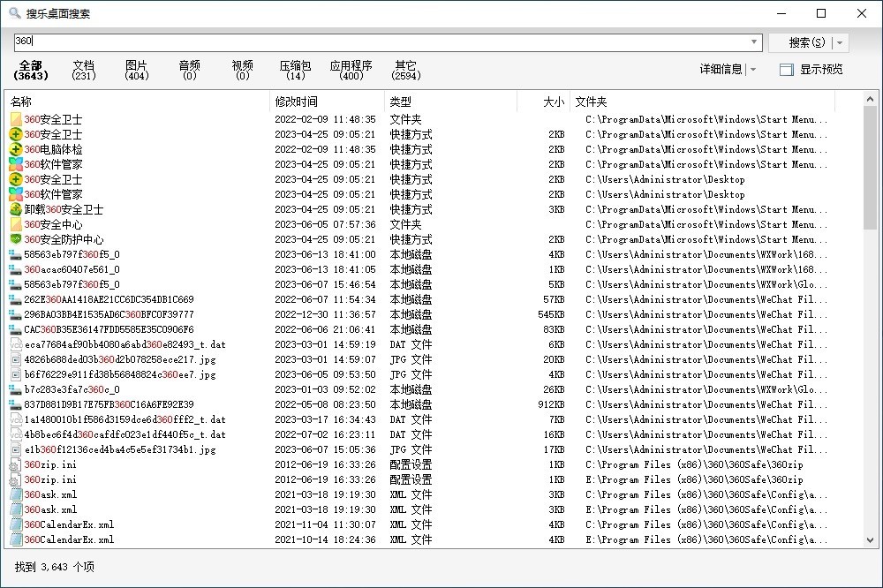Click the 卸载360安全卫士 recycle icon
883x588 pixels.
(x=15, y=209)
